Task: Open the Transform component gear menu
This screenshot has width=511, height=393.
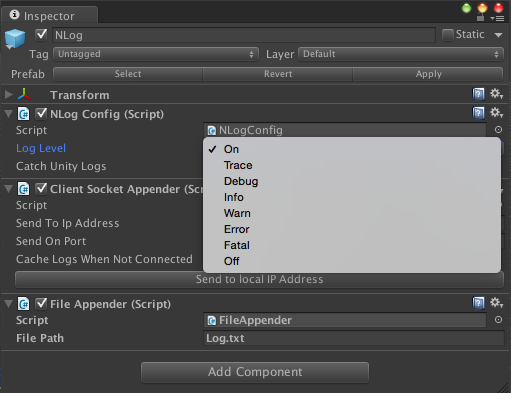Action: pos(496,94)
